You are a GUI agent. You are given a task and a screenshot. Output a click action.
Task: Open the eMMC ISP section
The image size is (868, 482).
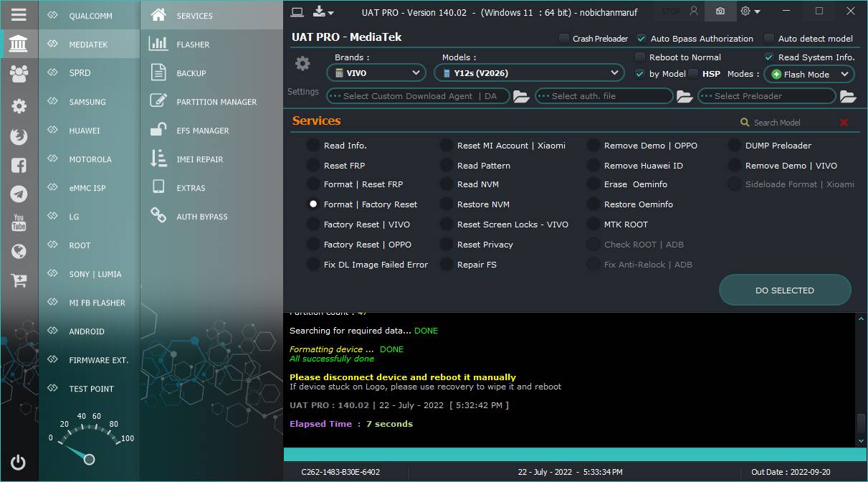tap(90, 188)
